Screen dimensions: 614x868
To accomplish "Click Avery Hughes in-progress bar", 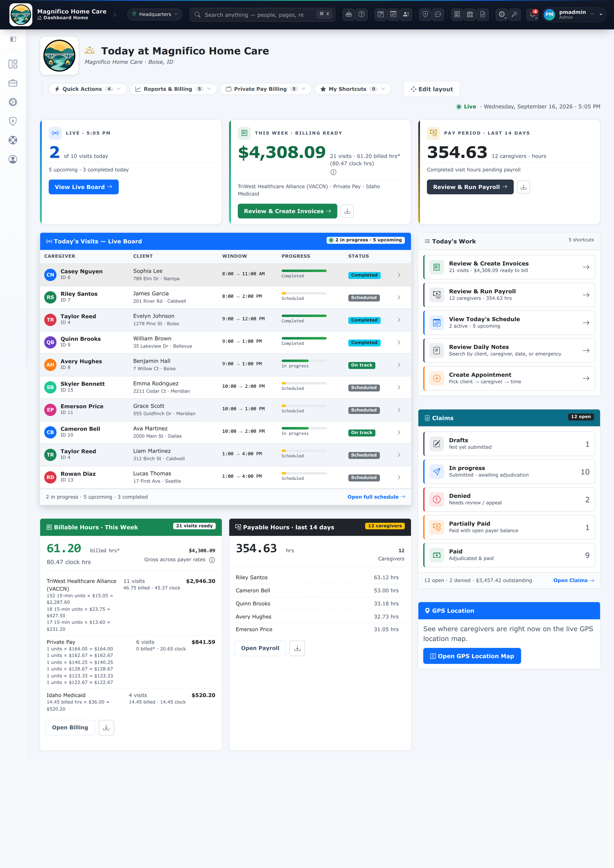I will click(x=304, y=361).
